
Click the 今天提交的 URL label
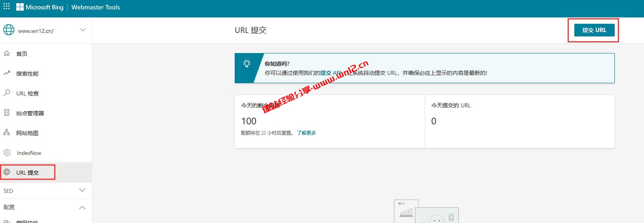coord(451,105)
